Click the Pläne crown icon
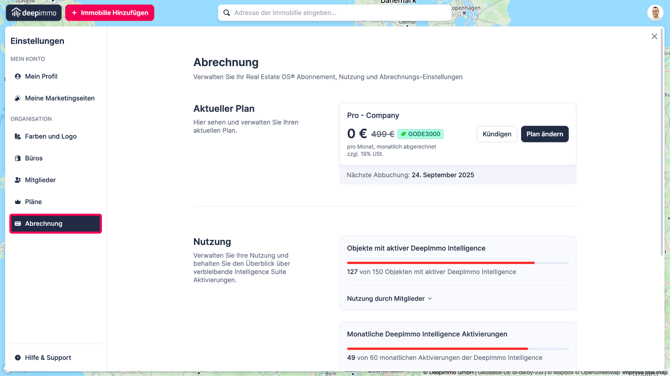 click(x=18, y=202)
